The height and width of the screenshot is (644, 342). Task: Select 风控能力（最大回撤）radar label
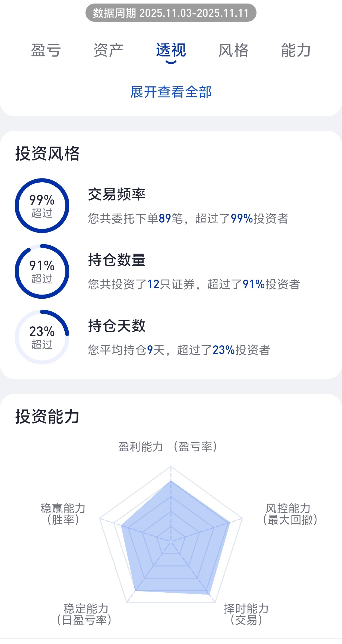290,514
